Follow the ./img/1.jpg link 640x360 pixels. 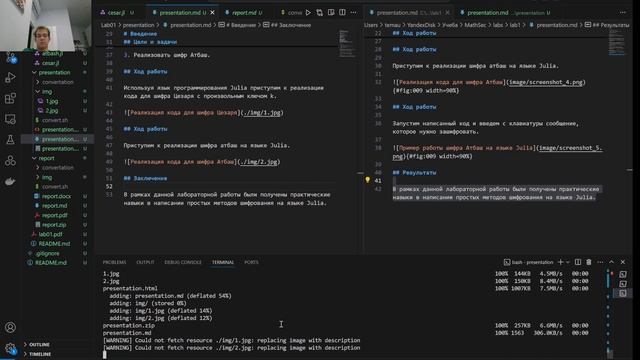262,113
